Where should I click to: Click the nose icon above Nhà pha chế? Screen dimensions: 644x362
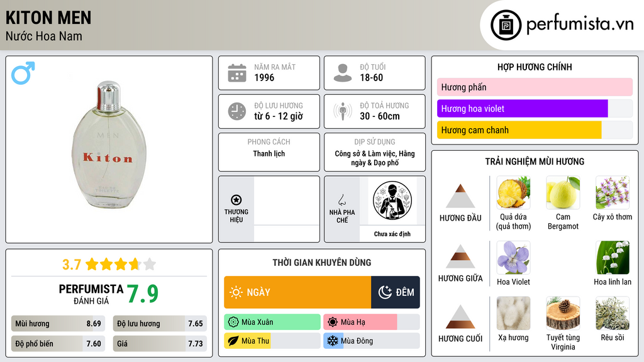click(341, 200)
